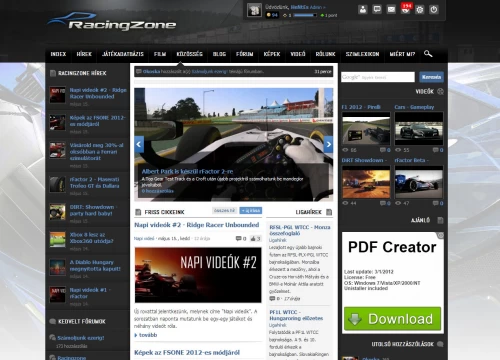The image size is (500, 360).
Task: Click the Google search input field
Action: pyautogui.click(x=378, y=77)
